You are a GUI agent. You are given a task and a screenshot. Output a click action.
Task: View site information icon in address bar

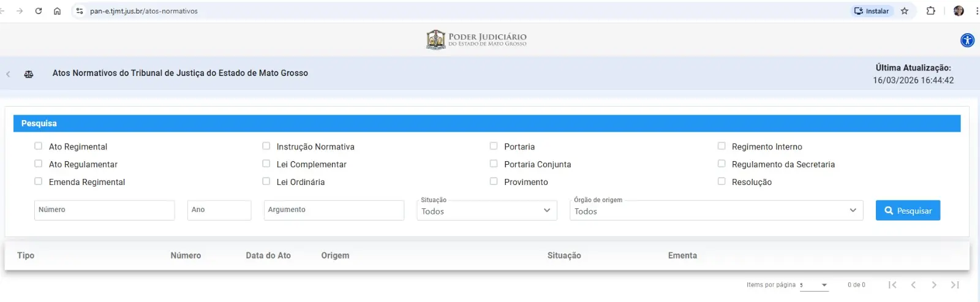tap(80, 11)
